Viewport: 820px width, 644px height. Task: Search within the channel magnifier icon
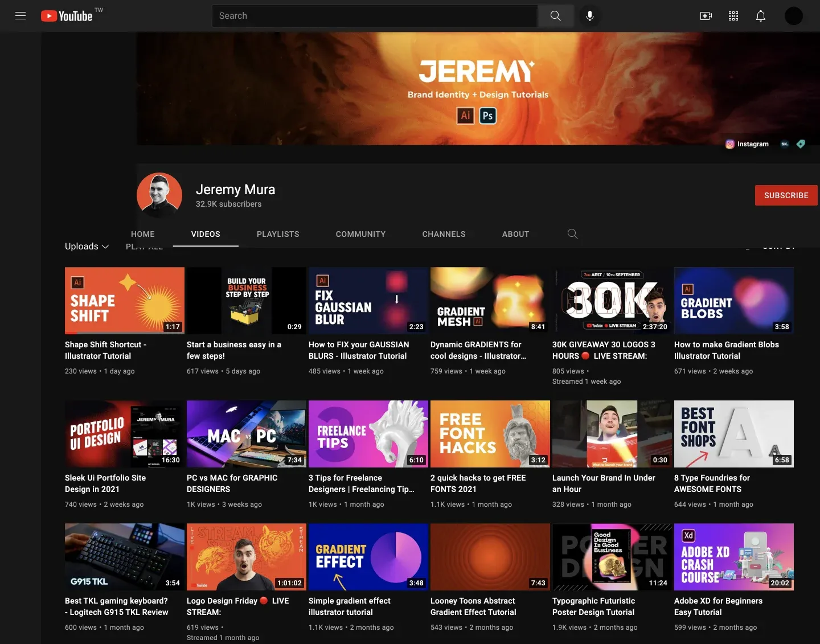tap(573, 234)
